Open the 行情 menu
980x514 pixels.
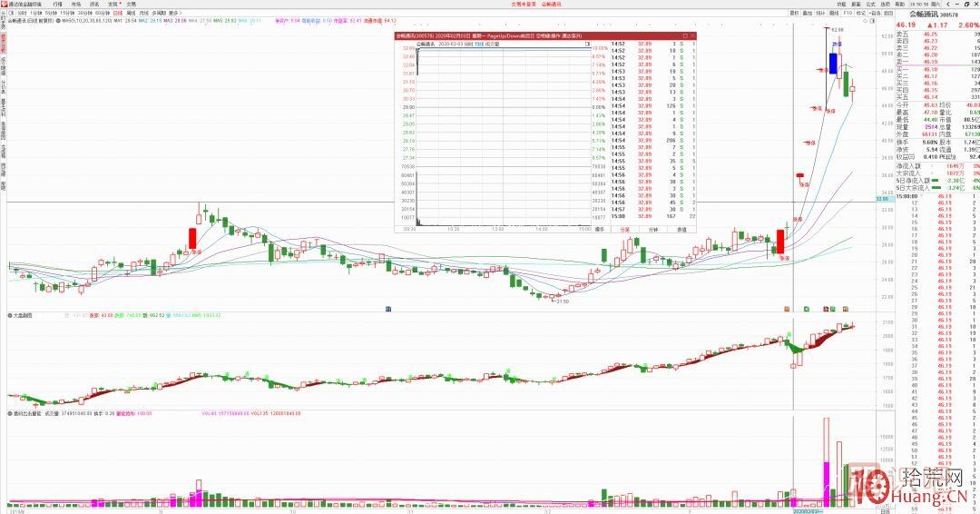(57, 5)
